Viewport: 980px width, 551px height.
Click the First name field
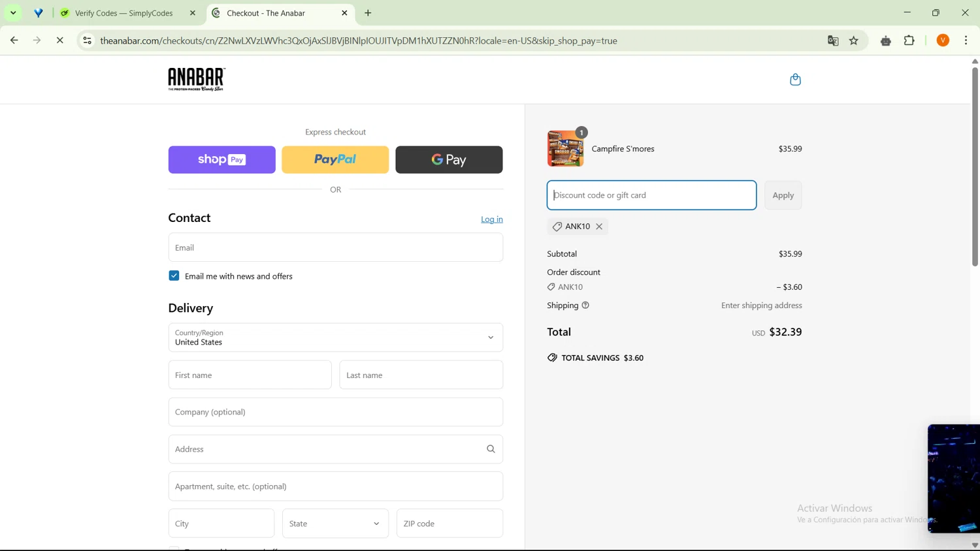[250, 375]
